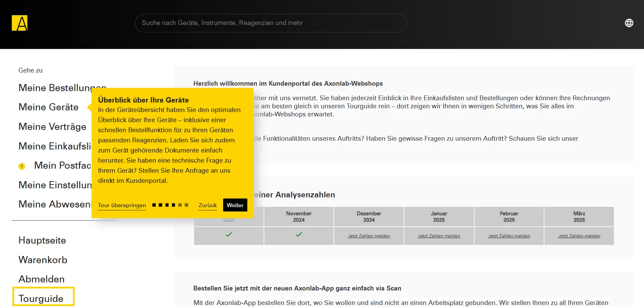Click the Mein Postfach notification badge
644x307 pixels.
[x=22, y=166]
